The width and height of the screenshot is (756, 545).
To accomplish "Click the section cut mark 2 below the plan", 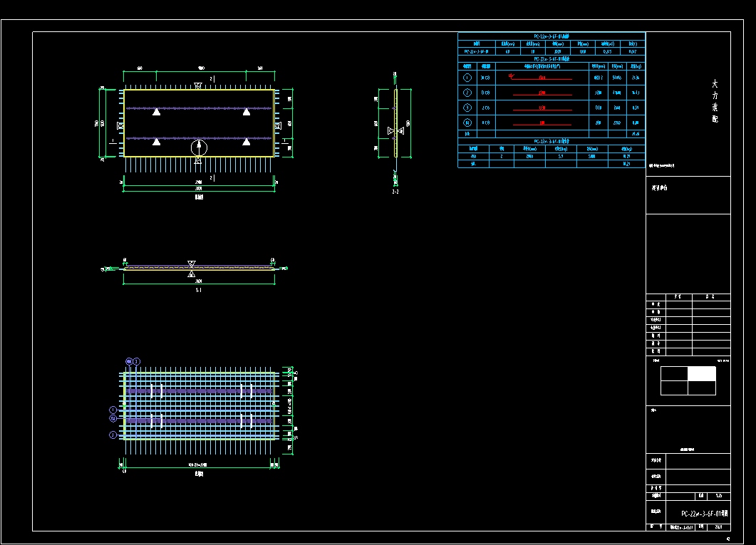I will coord(211,178).
